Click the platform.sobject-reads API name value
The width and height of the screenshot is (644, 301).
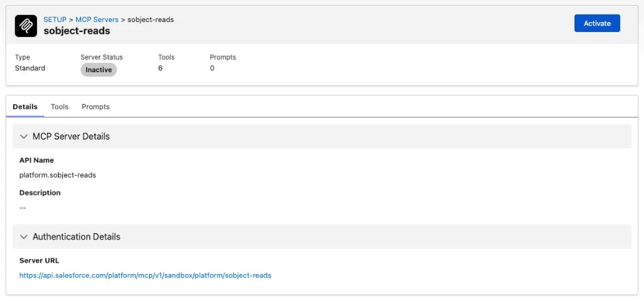[x=57, y=175]
